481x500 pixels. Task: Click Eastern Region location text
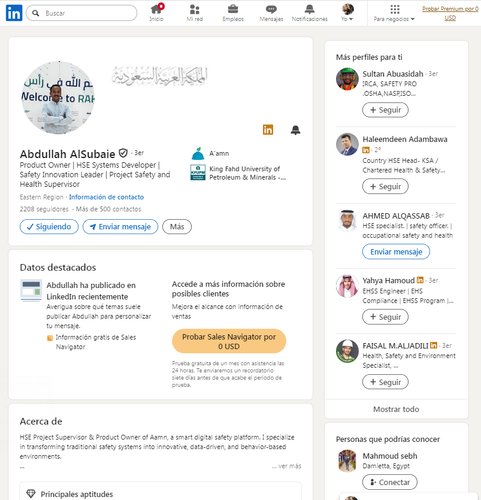pos(41,197)
